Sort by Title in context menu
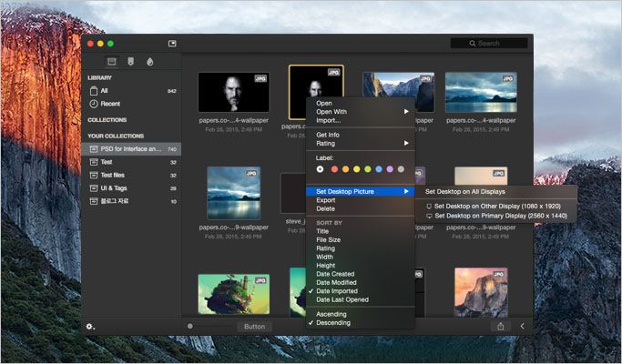This screenshot has width=622, height=364. point(322,231)
